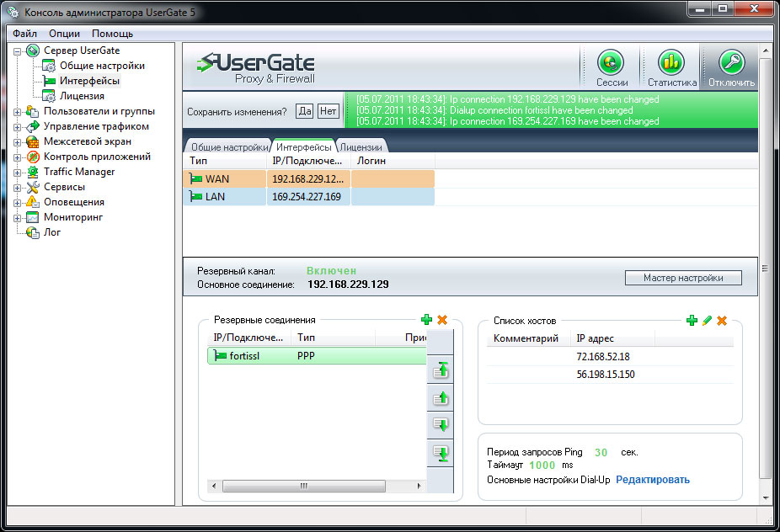Select the WAN interface row
The image size is (780, 532).
click(309, 179)
